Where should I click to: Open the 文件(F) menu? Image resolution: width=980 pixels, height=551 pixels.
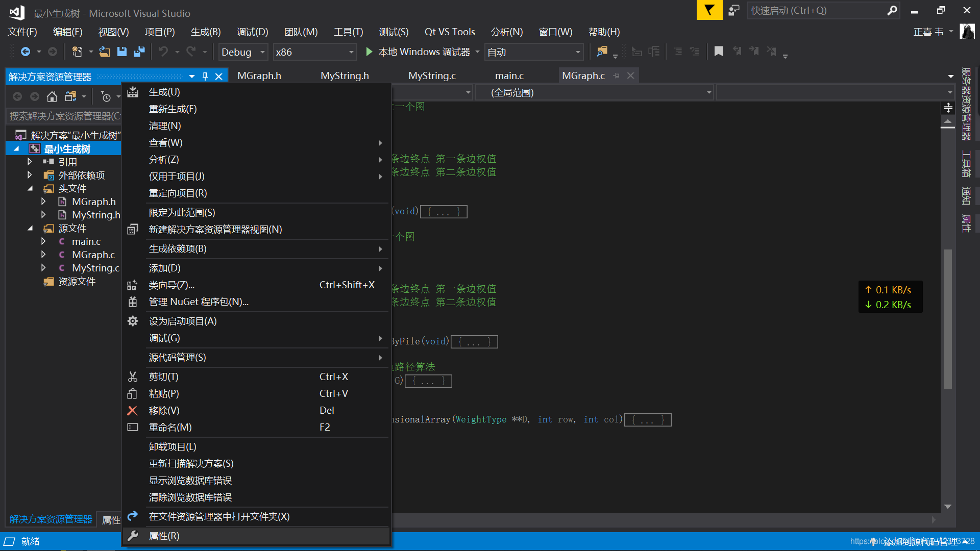tap(22, 32)
